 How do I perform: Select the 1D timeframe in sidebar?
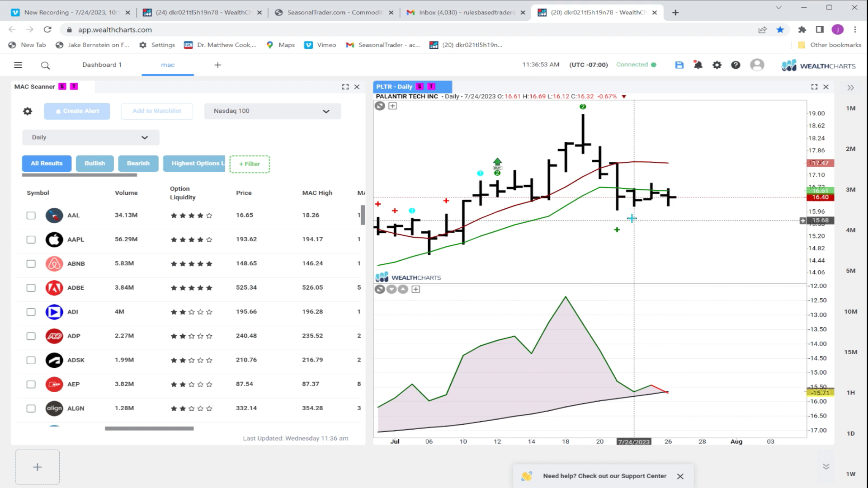(x=850, y=433)
